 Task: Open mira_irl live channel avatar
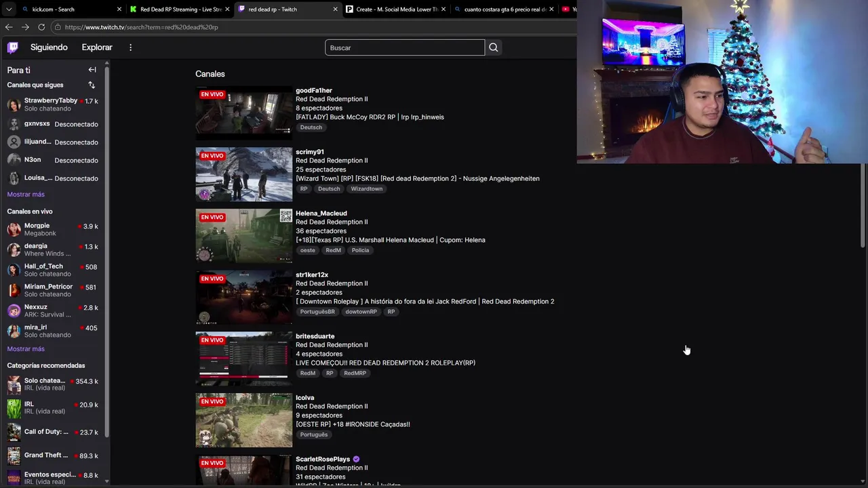point(14,331)
